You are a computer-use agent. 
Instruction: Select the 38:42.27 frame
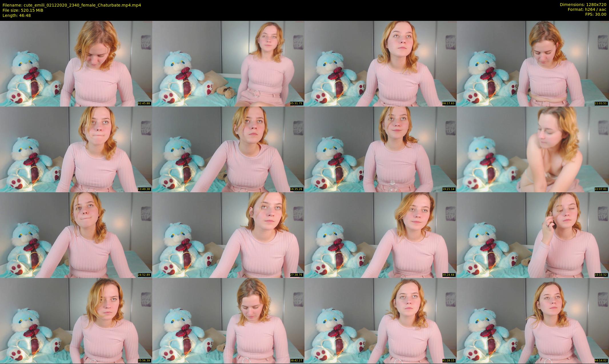228,321
